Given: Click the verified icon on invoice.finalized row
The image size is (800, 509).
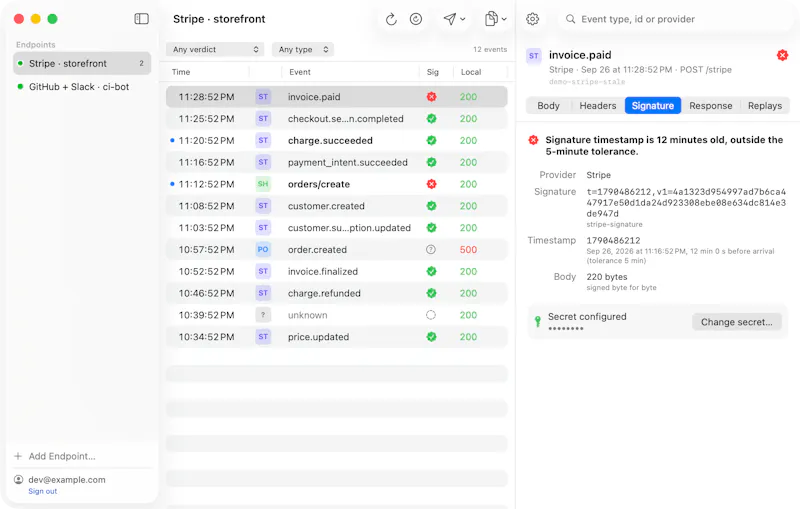Looking at the screenshot, I should (432, 271).
